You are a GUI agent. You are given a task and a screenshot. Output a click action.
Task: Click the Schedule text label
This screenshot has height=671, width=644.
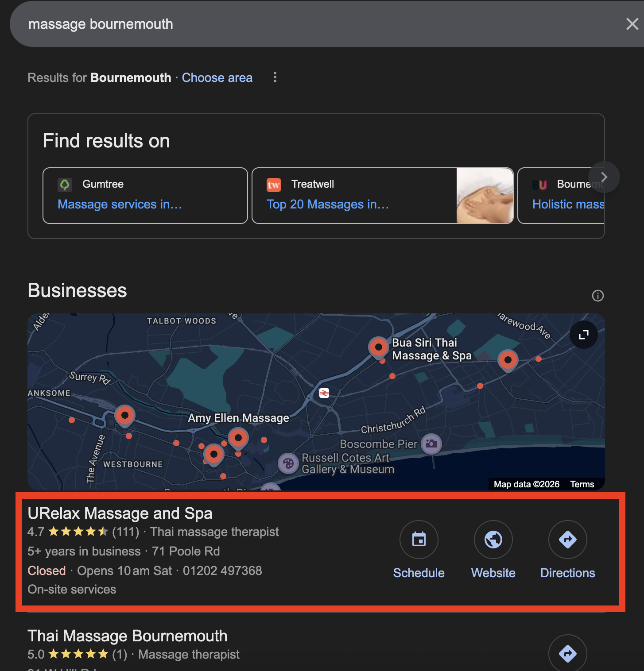coord(419,573)
